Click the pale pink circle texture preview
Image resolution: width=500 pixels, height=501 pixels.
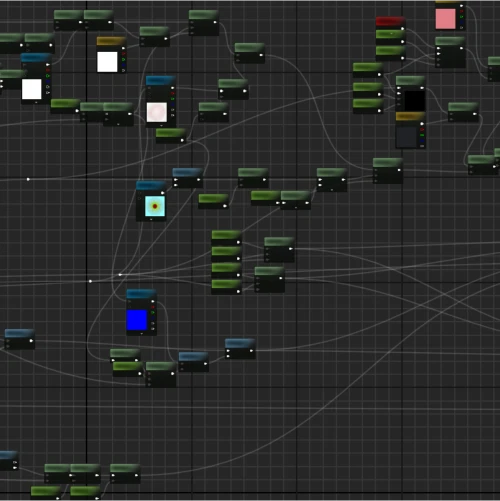click(157, 112)
